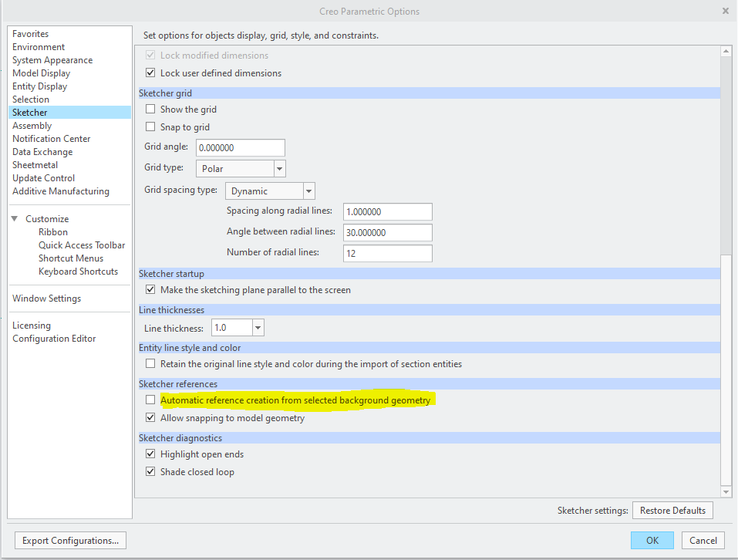Click the Restore Defaults button
Image resolution: width=738 pixels, height=560 pixels.
pos(672,510)
